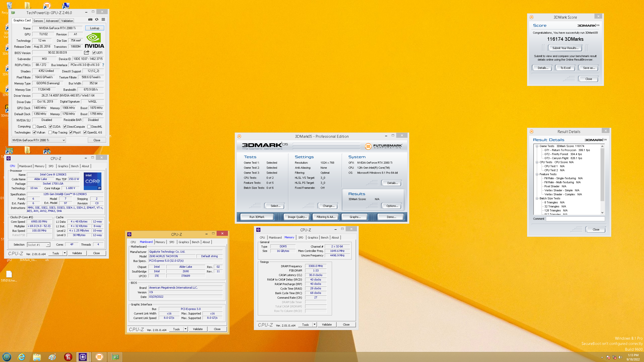Click the GPU-Z title bar card icon
This screenshot has width=644, height=362.
(13, 13)
